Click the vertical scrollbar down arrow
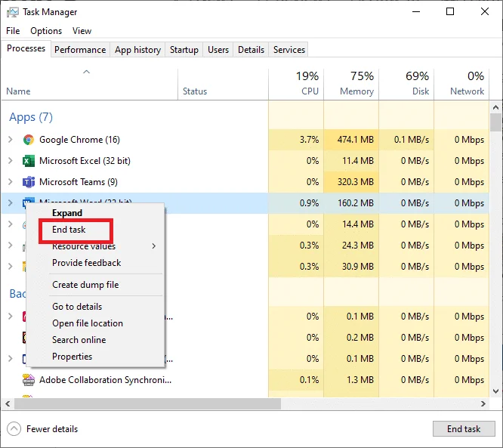 click(x=495, y=391)
